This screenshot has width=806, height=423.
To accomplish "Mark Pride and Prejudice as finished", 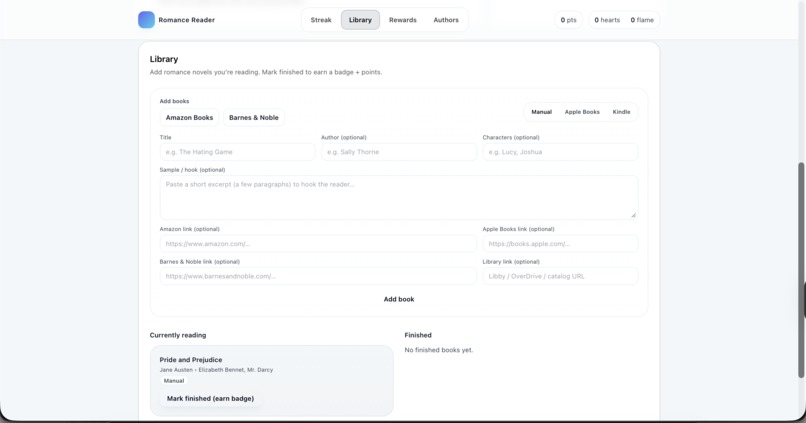I will click(x=210, y=398).
